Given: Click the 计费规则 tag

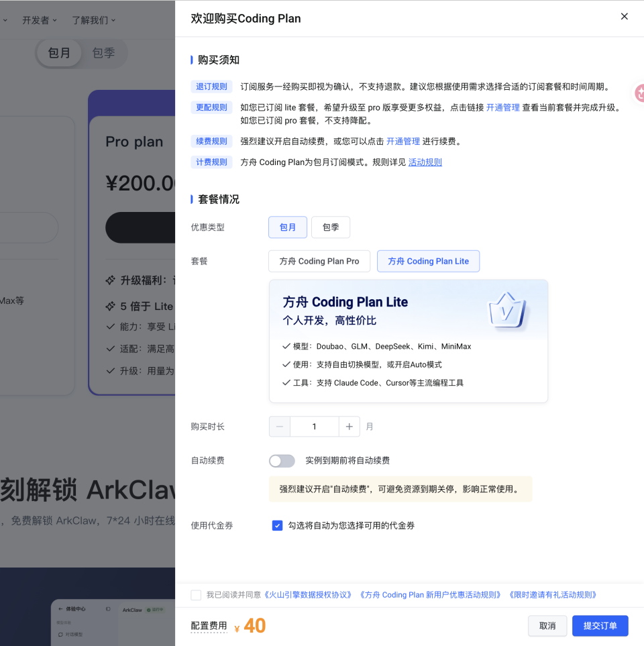Looking at the screenshot, I should [211, 162].
